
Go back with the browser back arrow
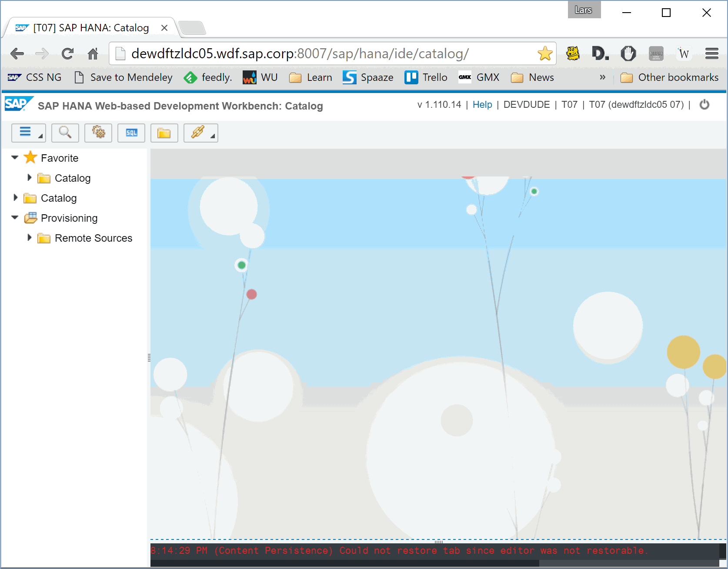coord(17,53)
